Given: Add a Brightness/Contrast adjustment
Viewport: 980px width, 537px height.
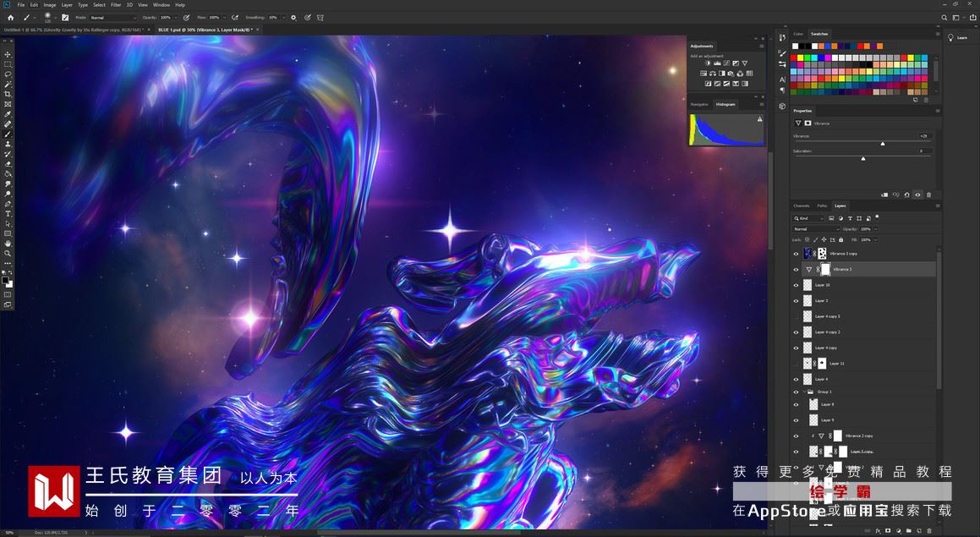Looking at the screenshot, I should pos(708,63).
